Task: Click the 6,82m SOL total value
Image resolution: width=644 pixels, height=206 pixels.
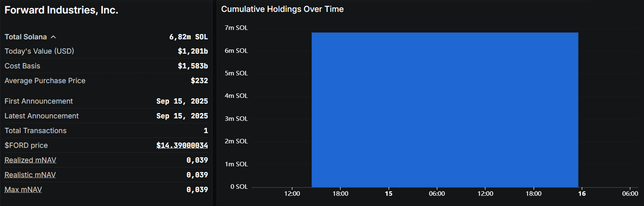Action: [x=188, y=37]
